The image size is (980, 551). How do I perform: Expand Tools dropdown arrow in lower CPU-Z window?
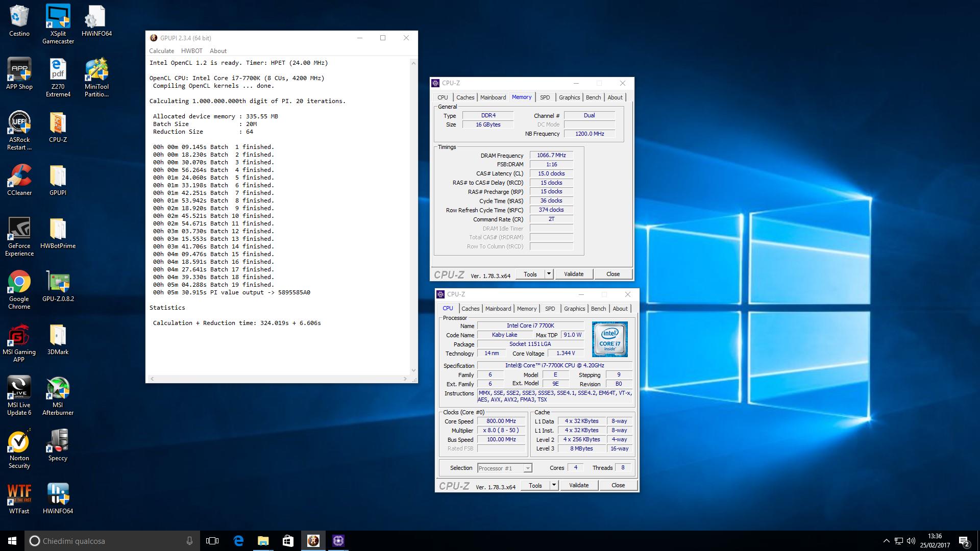554,485
